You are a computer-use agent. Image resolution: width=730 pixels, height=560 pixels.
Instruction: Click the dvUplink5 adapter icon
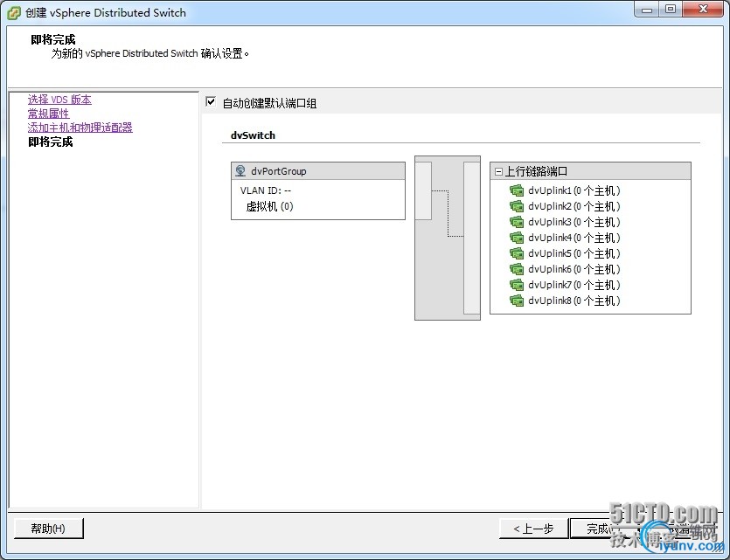click(517, 253)
